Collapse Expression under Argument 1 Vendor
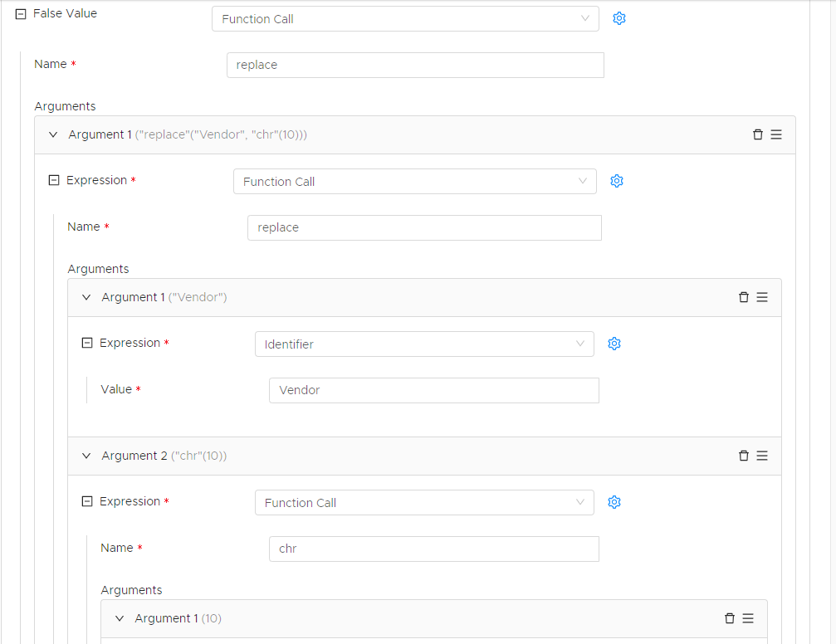Screen dimensions: 836x644 click(x=88, y=343)
